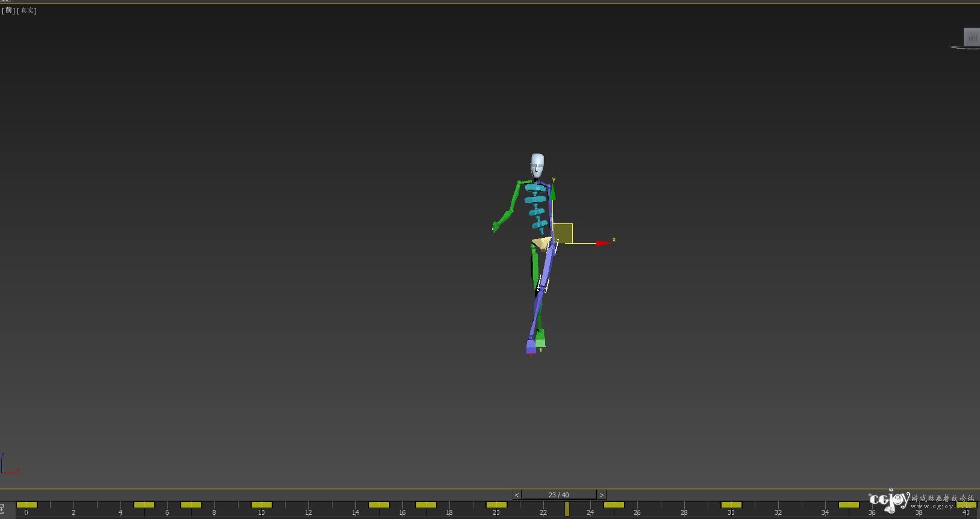Click the ViewCube front face

click(x=972, y=37)
